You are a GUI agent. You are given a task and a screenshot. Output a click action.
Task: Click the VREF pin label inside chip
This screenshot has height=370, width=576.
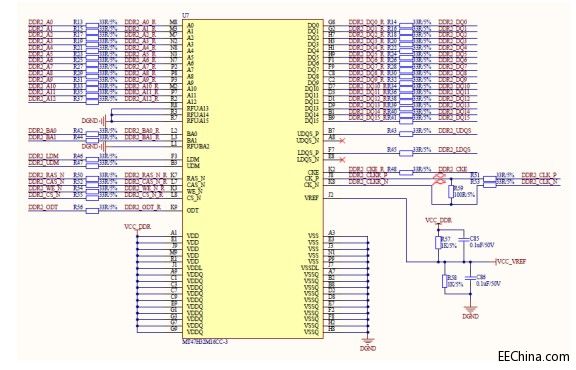(x=312, y=198)
